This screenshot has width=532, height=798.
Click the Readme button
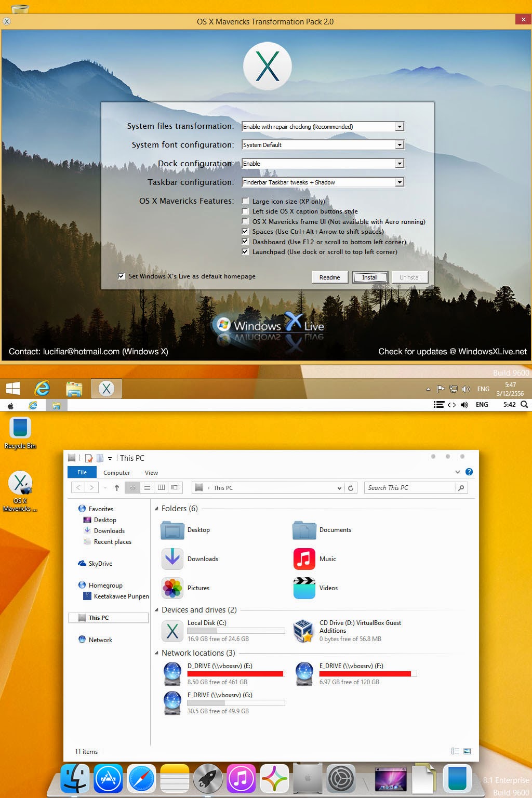[x=329, y=277]
